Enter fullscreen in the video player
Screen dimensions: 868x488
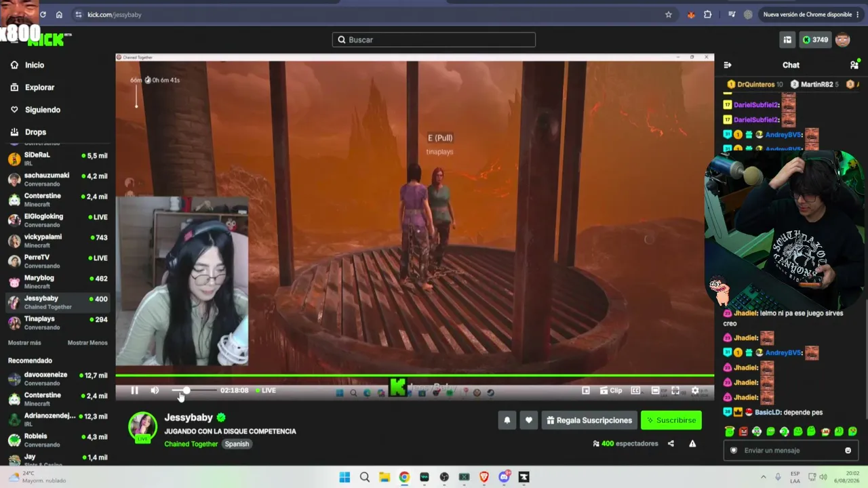(x=675, y=390)
